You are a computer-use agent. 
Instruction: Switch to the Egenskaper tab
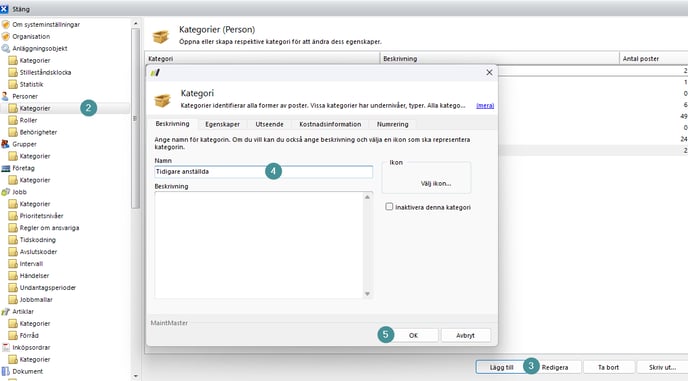[222, 124]
